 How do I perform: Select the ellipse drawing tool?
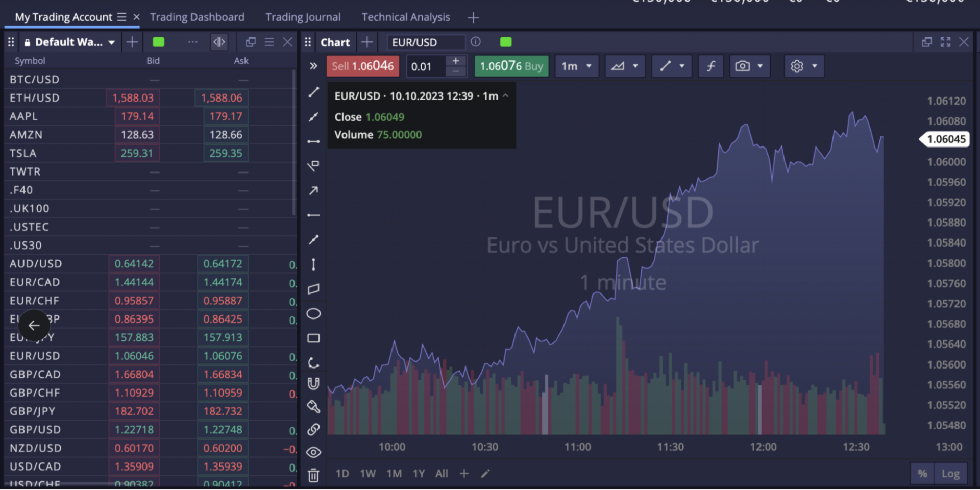[313, 313]
